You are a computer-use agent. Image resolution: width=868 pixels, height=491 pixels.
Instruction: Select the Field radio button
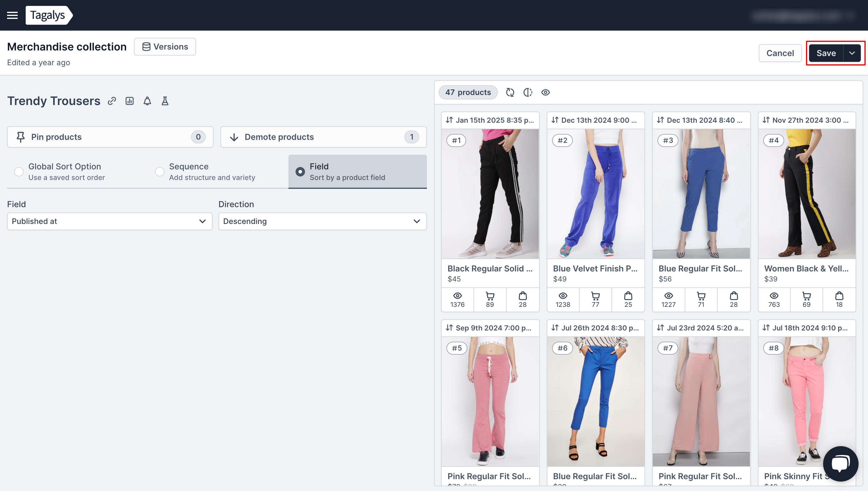(300, 172)
